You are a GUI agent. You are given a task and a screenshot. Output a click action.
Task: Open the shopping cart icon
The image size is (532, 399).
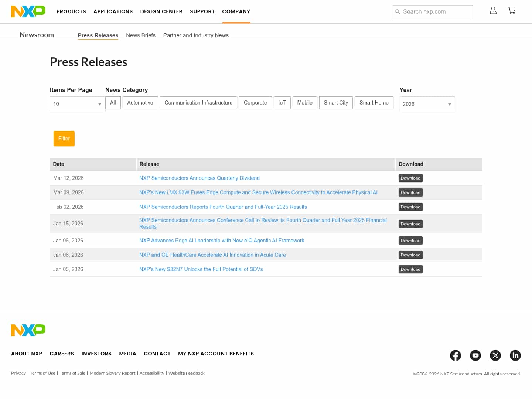[512, 11]
